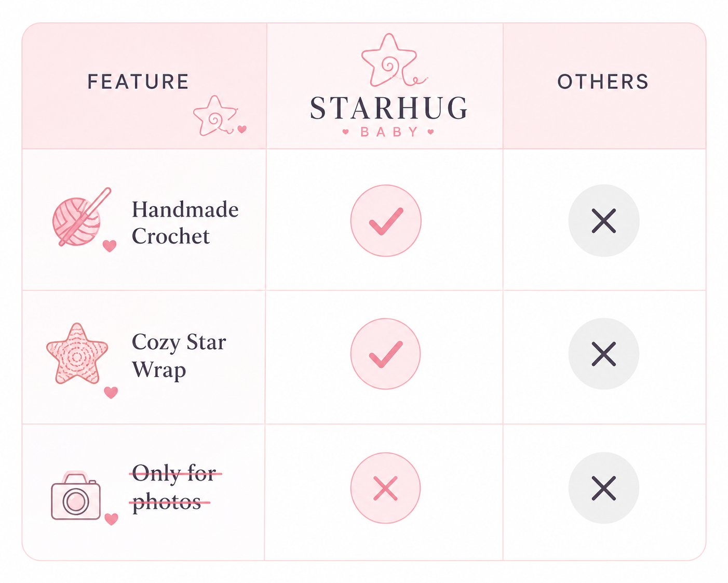Image resolution: width=728 pixels, height=583 pixels.
Task: Click the Starhug star logo above brand name
Action: [x=393, y=60]
